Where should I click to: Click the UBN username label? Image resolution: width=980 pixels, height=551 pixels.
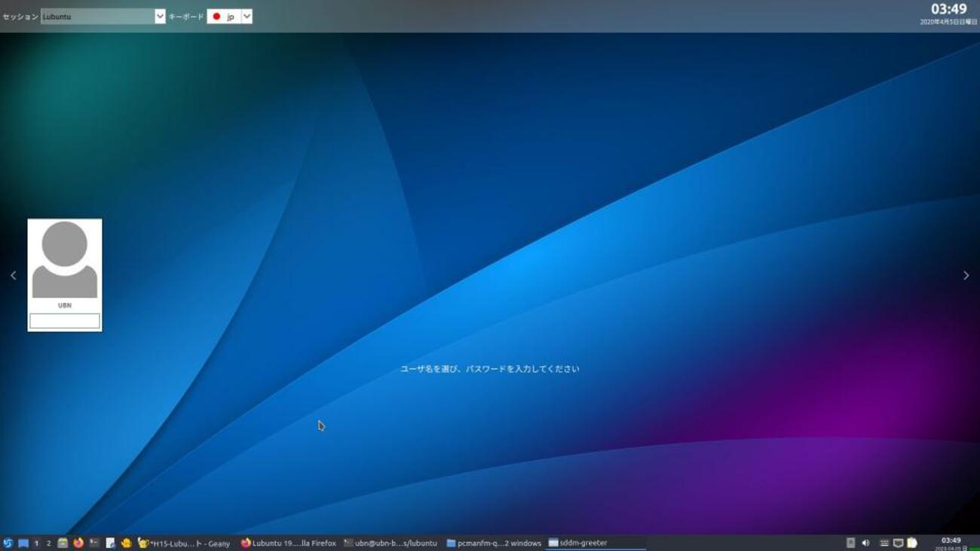[x=65, y=305]
